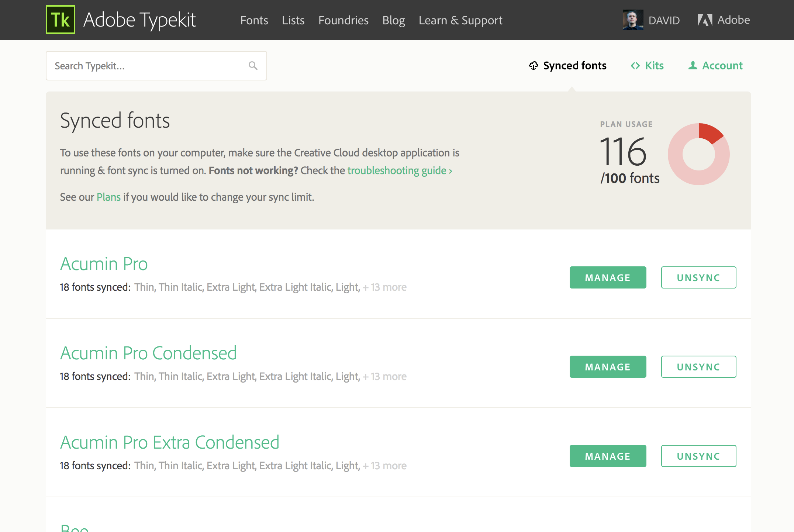Open Acumin Pro Extra Condensed family
The image size is (794, 532).
[x=170, y=442]
